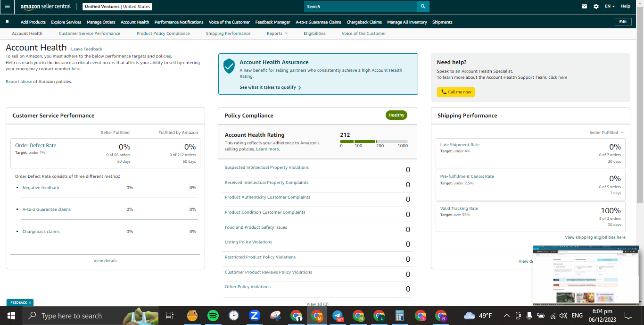Open the settings gear icon

pyautogui.click(x=596, y=7)
